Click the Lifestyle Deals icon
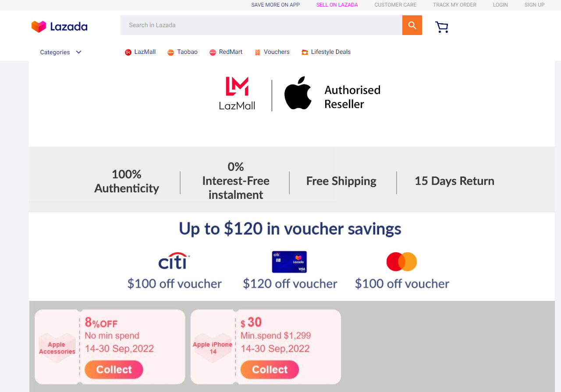561x392 pixels. click(x=305, y=52)
